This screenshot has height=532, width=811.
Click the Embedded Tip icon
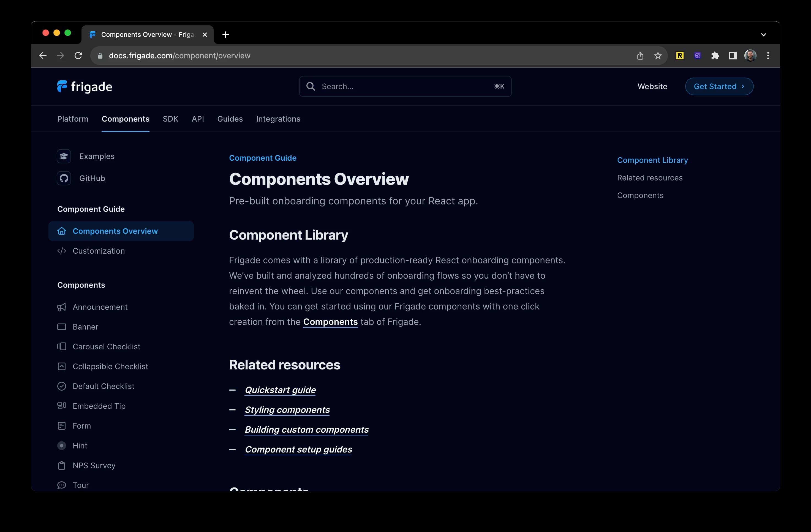62,406
